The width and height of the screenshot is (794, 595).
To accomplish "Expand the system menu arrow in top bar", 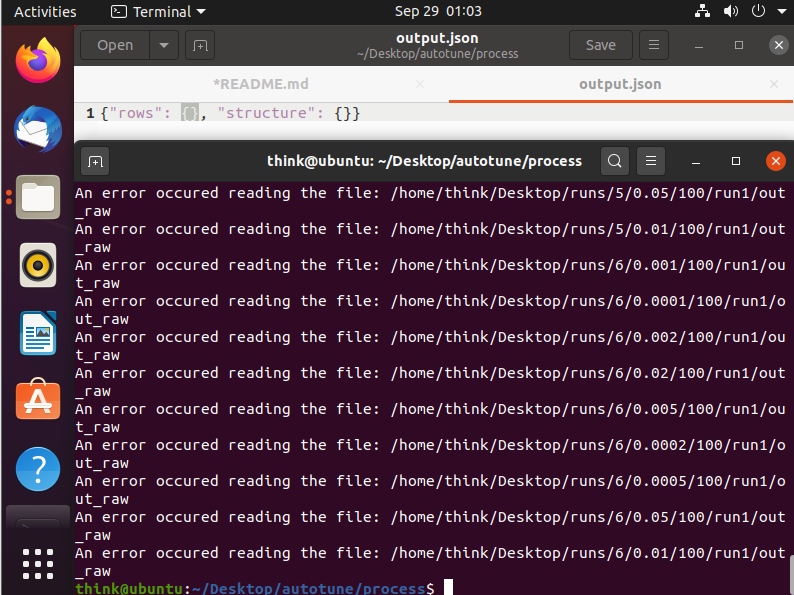I will [782, 11].
